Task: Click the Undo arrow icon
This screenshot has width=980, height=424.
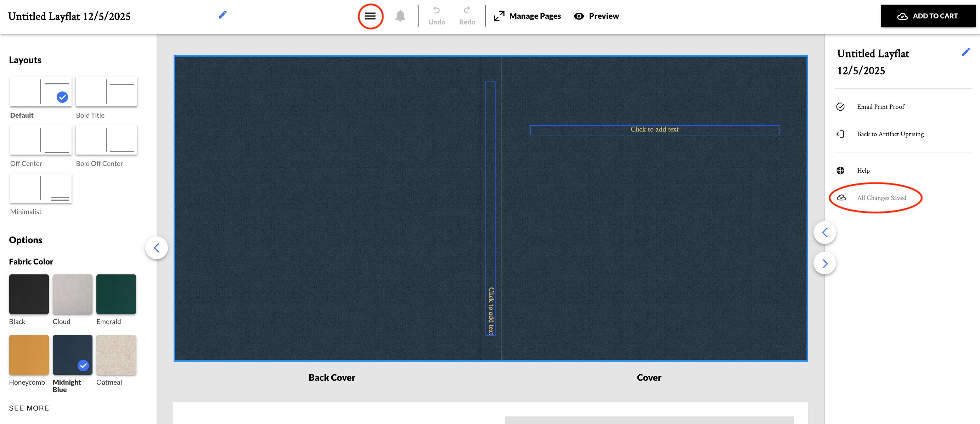Action: point(437,10)
